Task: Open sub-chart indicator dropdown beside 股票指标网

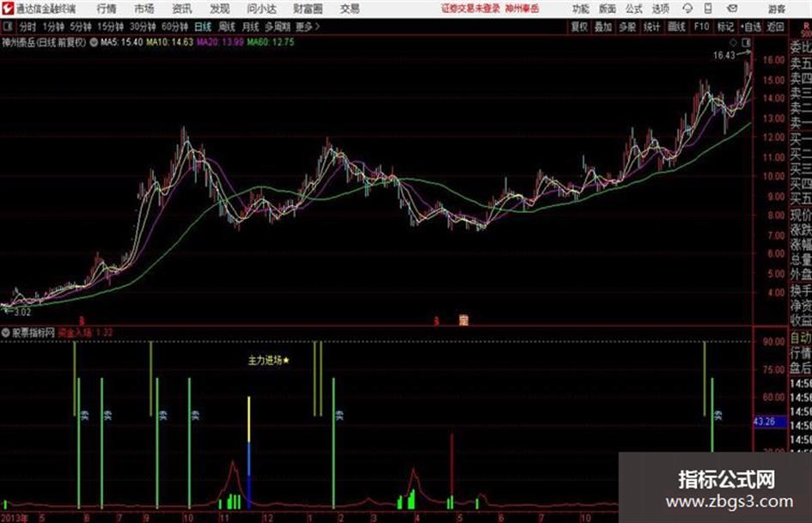Action: click(6, 332)
